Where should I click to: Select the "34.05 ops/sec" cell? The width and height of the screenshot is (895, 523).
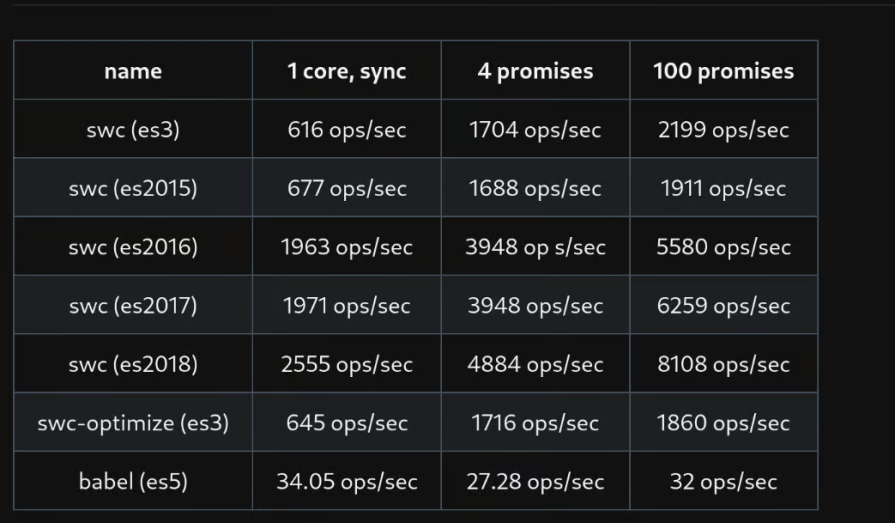[x=346, y=482]
